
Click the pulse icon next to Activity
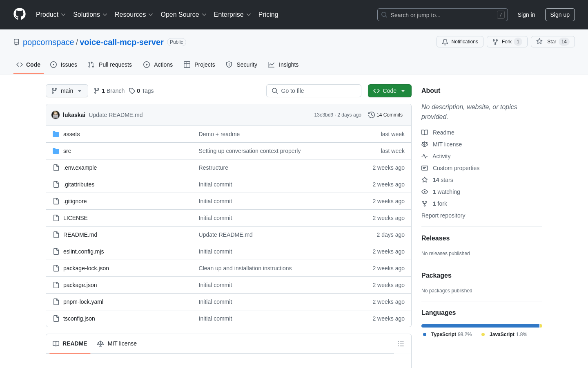pyautogui.click(x=425, y=156)
